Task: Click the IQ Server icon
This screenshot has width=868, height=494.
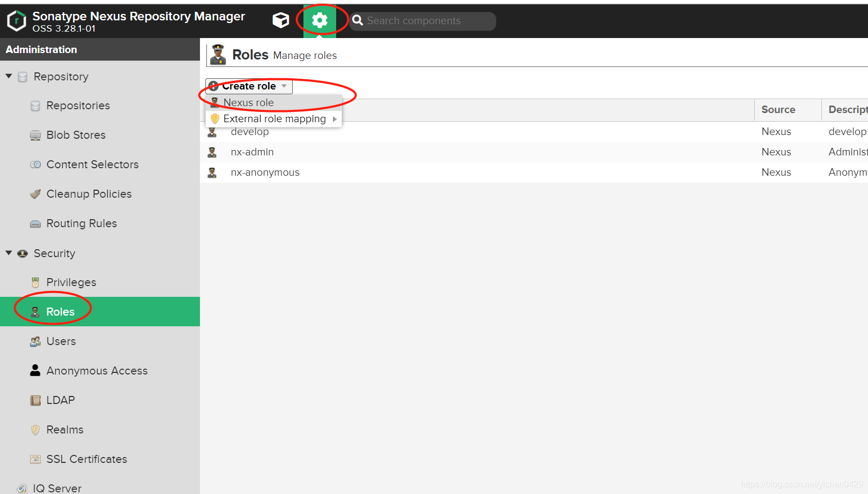Action: (22, 488)
